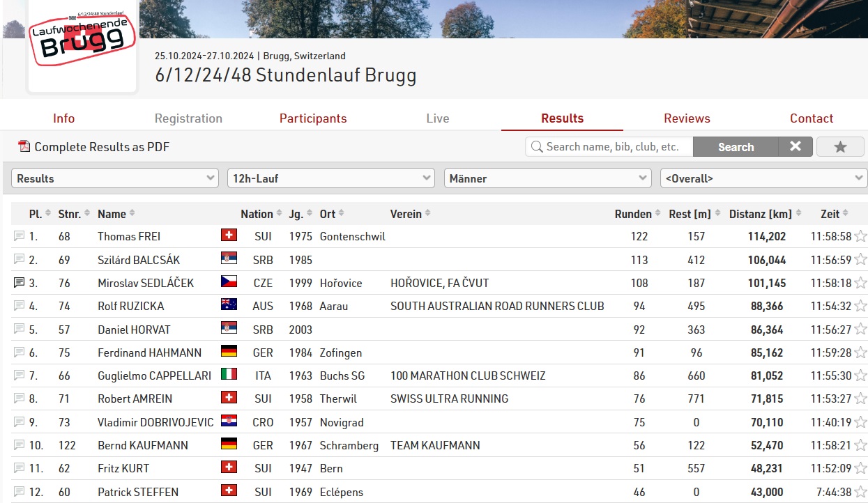Screen dimensions: 868x503
Task: Sort by the Verein column header
Action: pyautogui.click(x=409, y=214)
